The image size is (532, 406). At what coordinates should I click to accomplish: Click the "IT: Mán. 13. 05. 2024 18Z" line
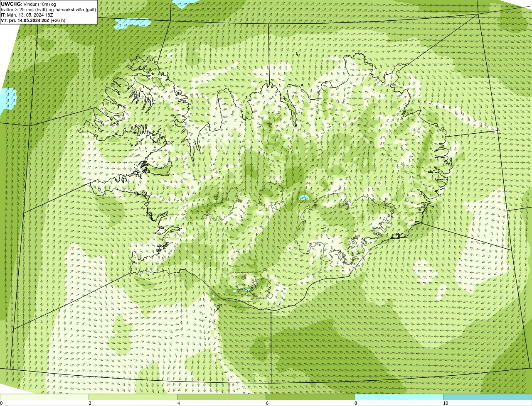coord(27,15)
